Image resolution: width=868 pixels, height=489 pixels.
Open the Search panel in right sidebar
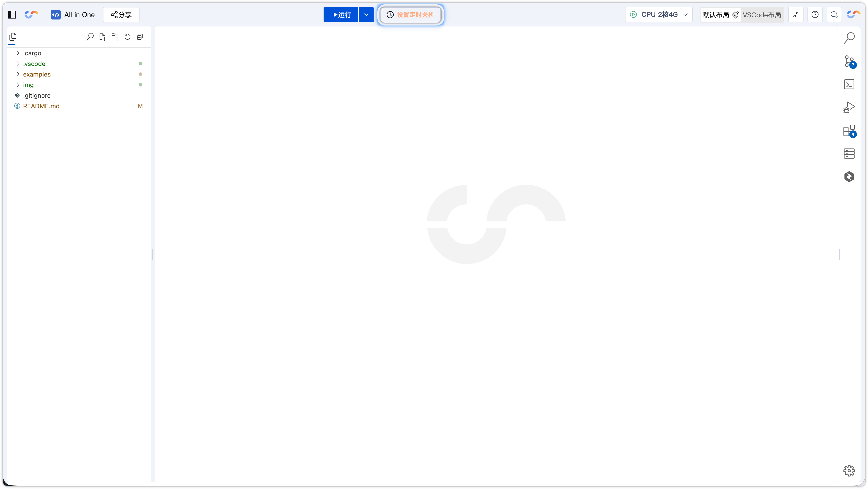point(849,38)
